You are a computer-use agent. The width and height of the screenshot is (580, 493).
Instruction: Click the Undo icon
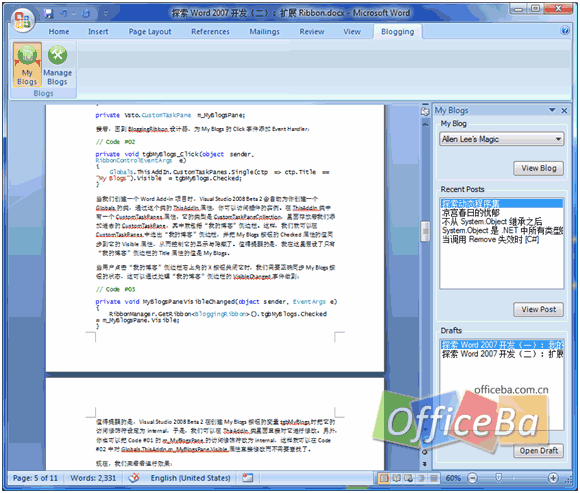pos(64,14)
